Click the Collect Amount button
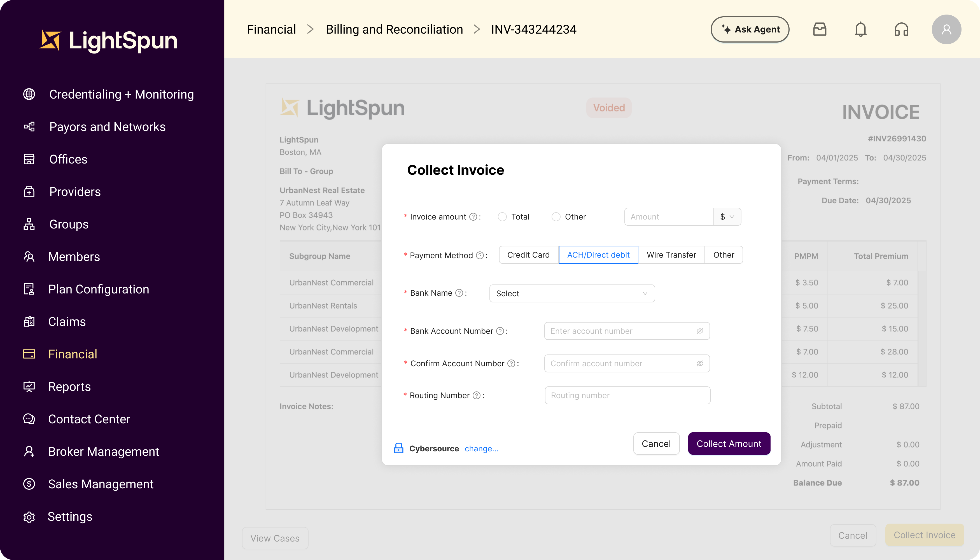The height and width of the screenshot is (560, 980). pyautogui.click(x=729, y=444)
